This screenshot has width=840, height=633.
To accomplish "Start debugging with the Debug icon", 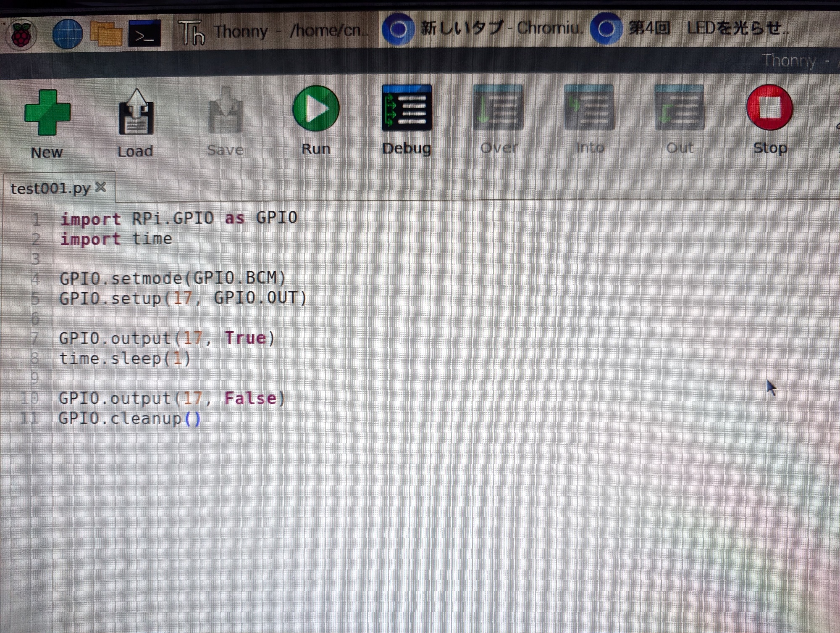I will coord(407,108).
